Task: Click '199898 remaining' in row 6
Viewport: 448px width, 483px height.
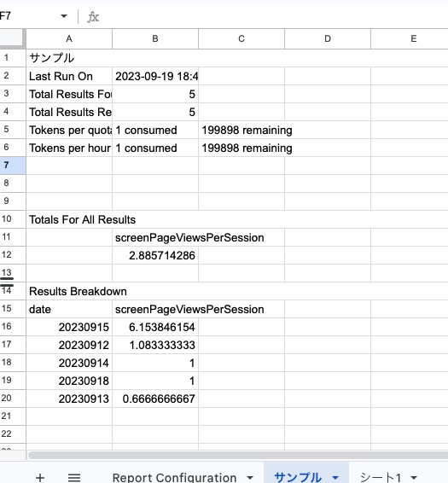Action: click(247, 148)
